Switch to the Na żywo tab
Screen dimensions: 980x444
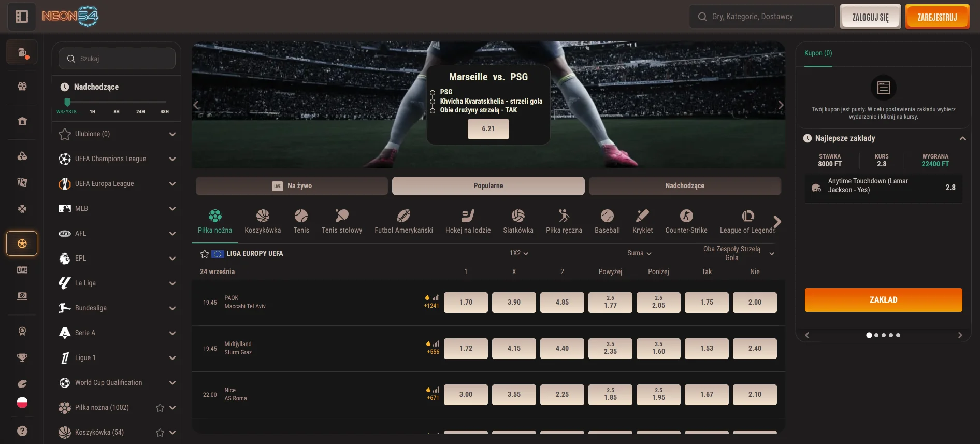tap(292, 186)
